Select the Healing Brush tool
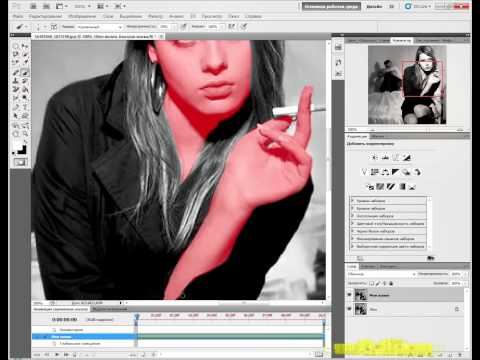Image resolution: width=480 pixels, height=360 pixels. 16,72
